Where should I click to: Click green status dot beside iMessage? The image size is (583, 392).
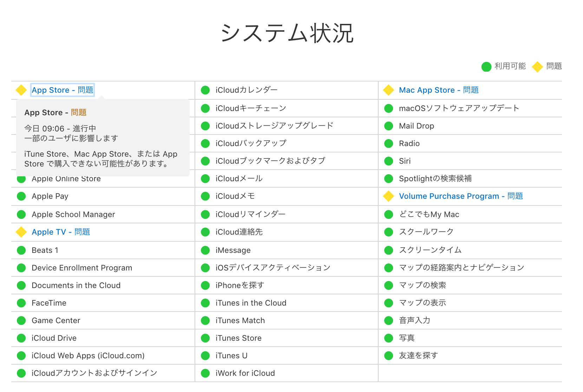click(205, 250)
